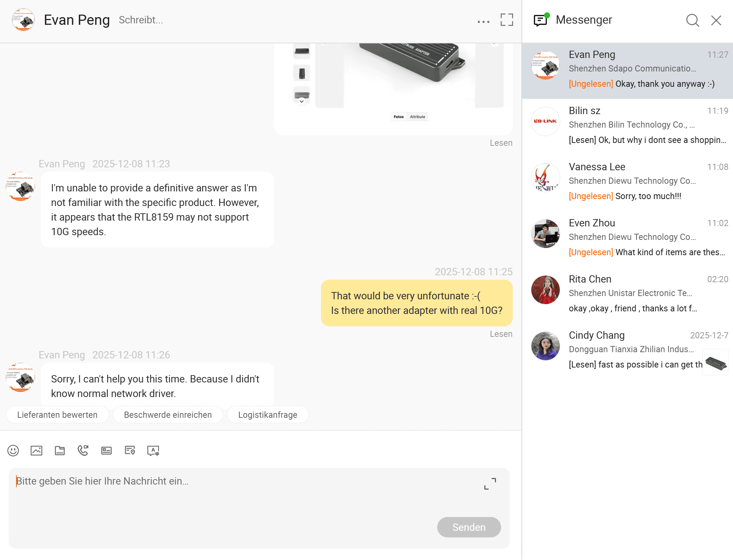
Task: Click Beschwerde einreichen button
Action: (168, 415)
